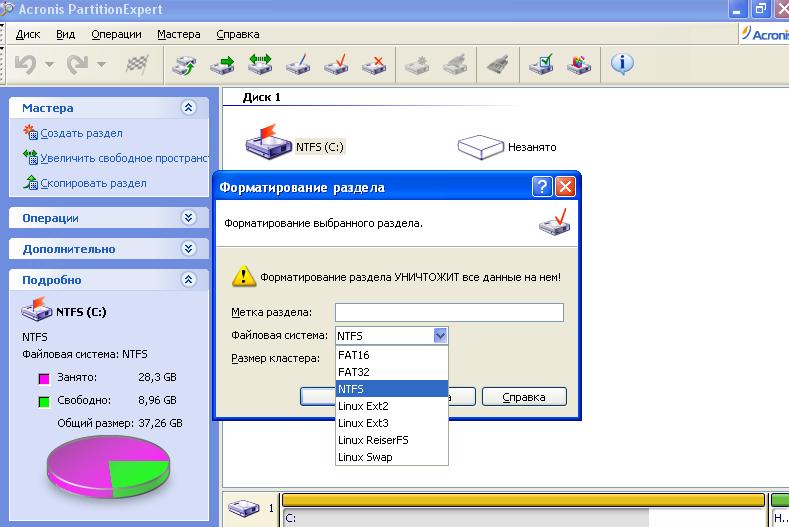Select the Незанято unallocated space icon
The width and height of the screenshot is (789, 527).
pyautogui.click(x=507, y=147)
